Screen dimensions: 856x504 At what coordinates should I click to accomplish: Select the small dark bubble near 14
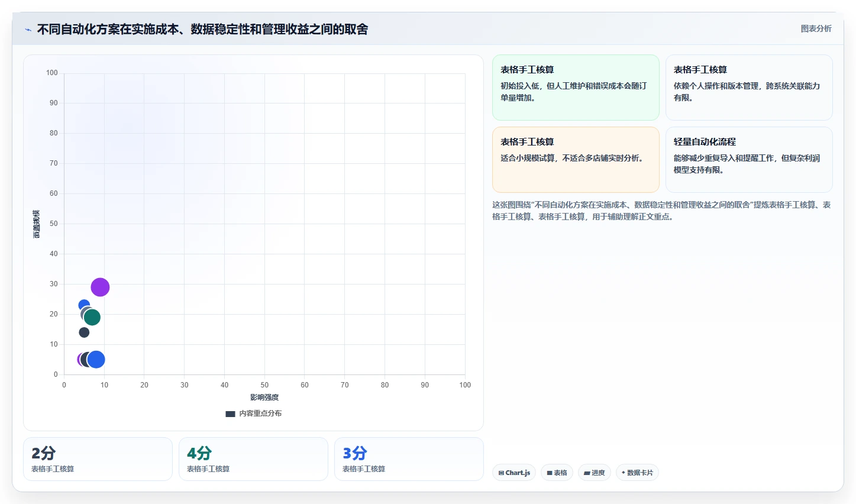click(84, 332)
